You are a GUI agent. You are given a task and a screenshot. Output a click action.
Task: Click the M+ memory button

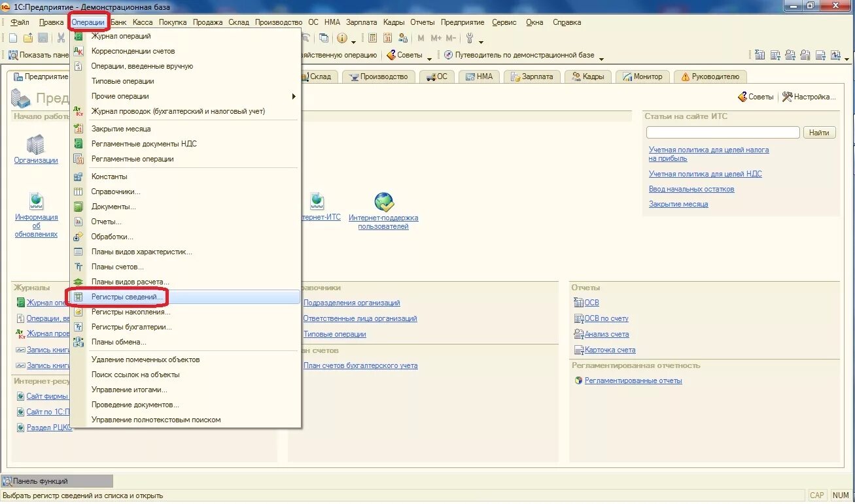[x=436, y=38]
